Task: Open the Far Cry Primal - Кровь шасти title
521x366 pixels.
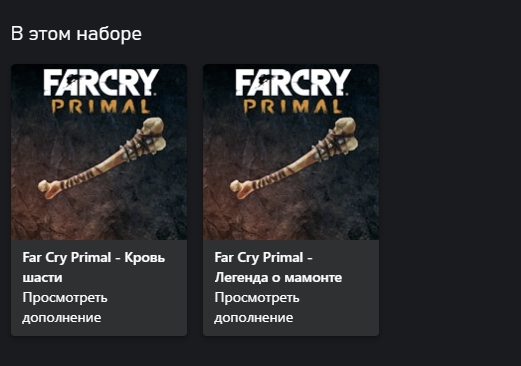Action: 94,267
